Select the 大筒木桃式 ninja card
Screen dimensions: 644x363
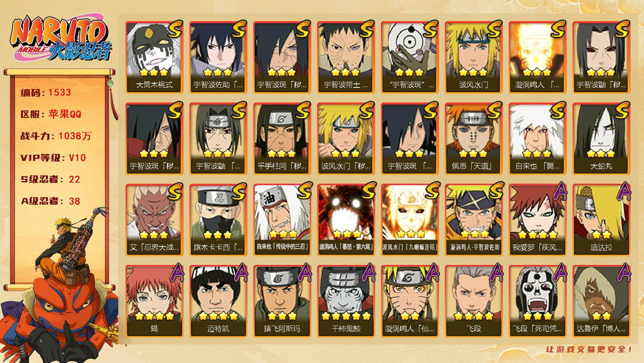point(154,57)
